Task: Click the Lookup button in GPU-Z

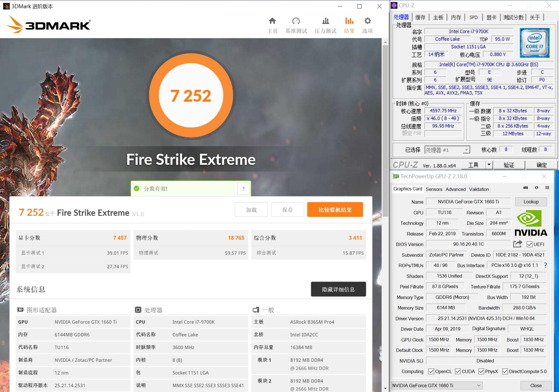Action: click(531, 202)
